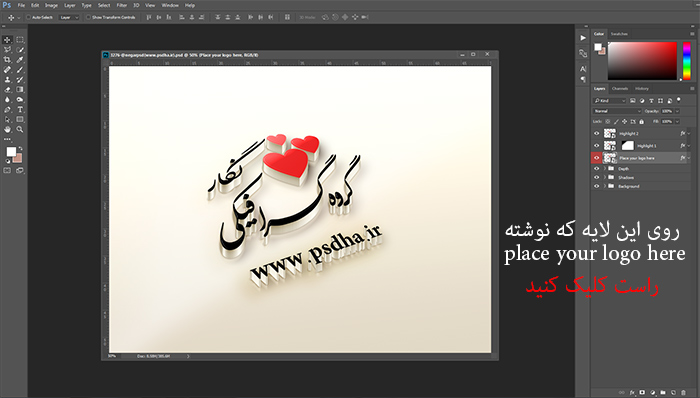Swap foreground and background colors
The width and height of the screenshot is (700, 398).
(x=20, y=149)
